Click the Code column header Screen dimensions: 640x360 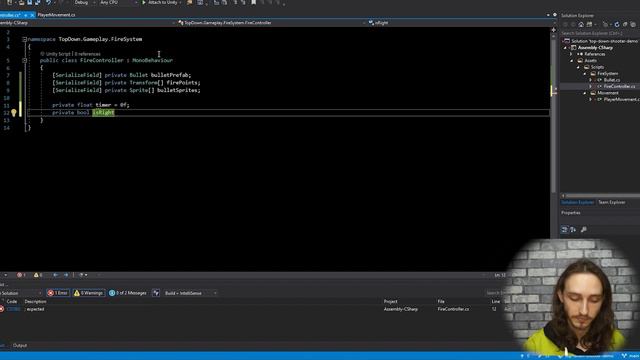(12, 302)
